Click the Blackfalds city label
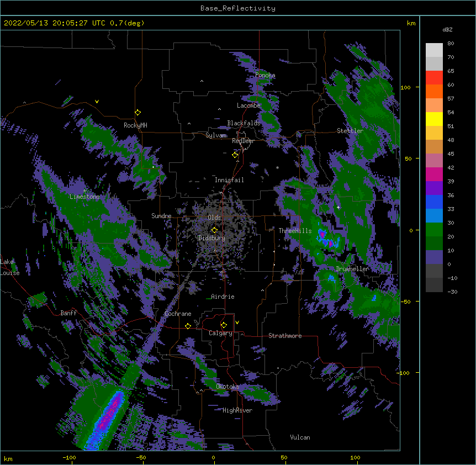Image resolution: width=476 pixels, height=465 pixels. (x=244, y=123)
